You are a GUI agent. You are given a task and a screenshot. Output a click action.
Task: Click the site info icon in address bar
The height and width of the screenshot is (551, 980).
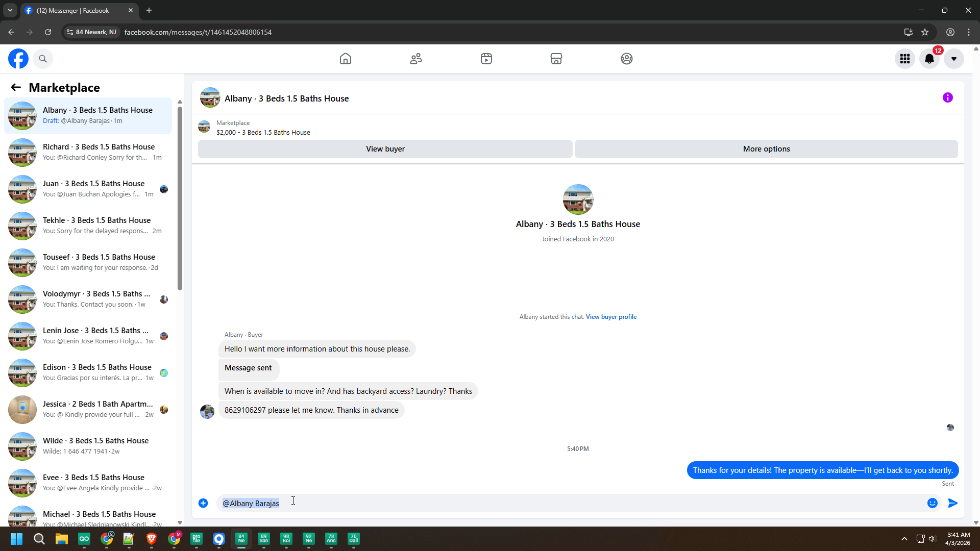click(x=70, y=32)
